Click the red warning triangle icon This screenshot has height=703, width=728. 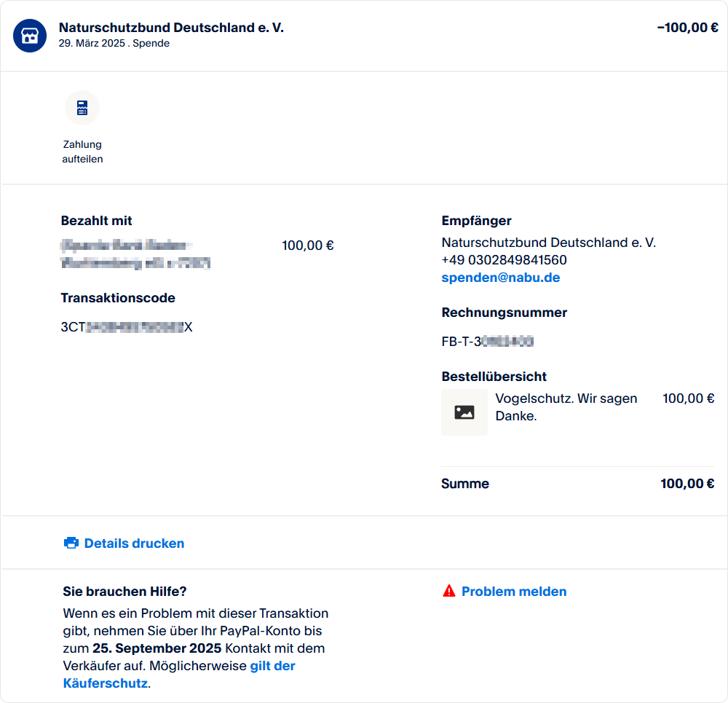(x=449, y=592)
